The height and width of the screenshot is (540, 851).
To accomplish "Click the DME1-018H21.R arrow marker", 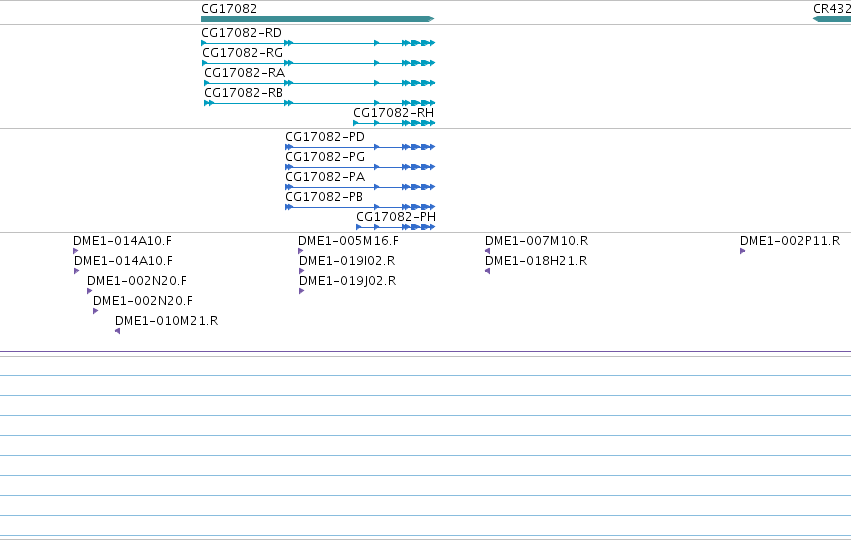I will pos(487,271).
